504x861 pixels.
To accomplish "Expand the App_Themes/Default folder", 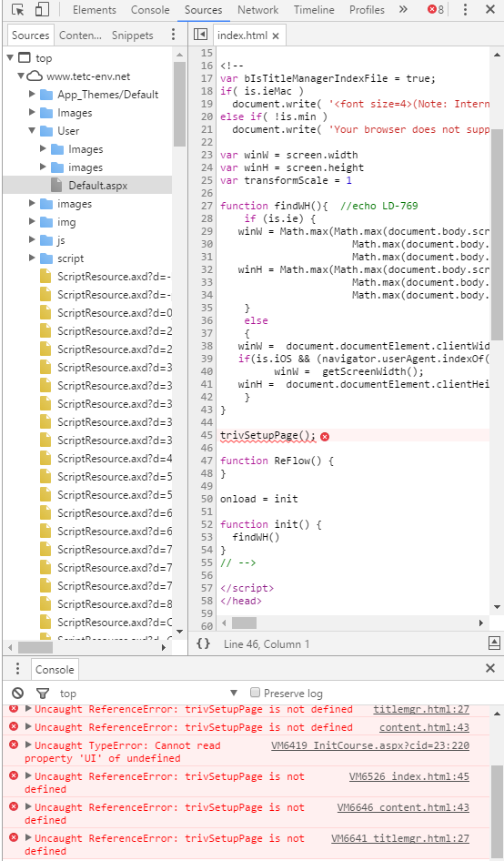I will (33, 95).
